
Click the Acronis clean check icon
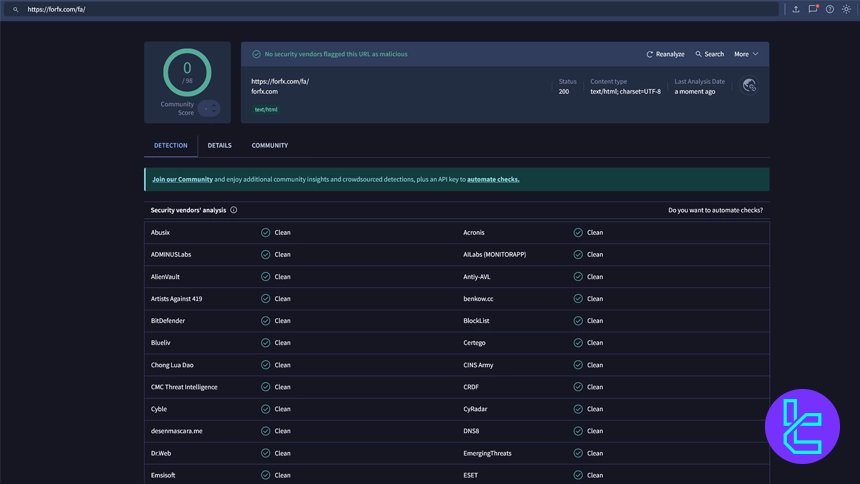[578, 233]
